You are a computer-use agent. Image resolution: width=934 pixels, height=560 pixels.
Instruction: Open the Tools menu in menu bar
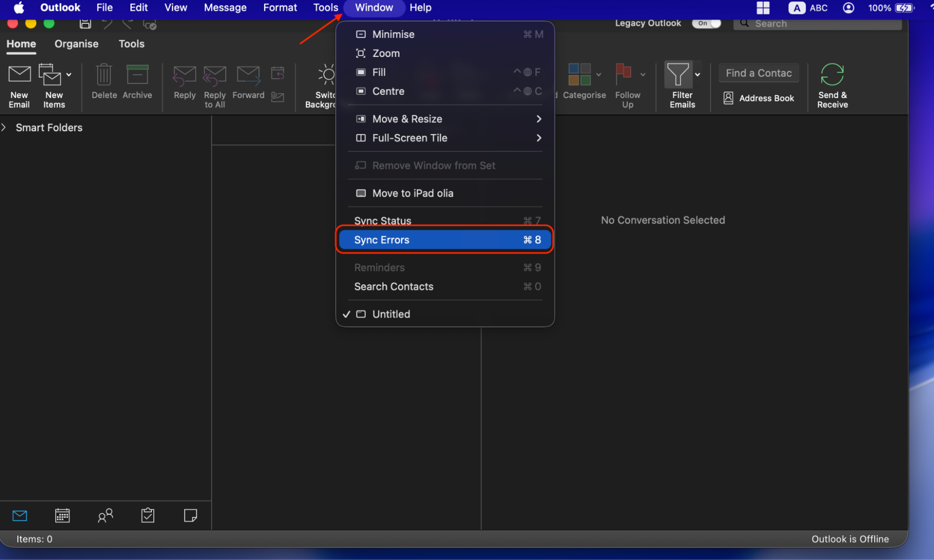(325, 7)
